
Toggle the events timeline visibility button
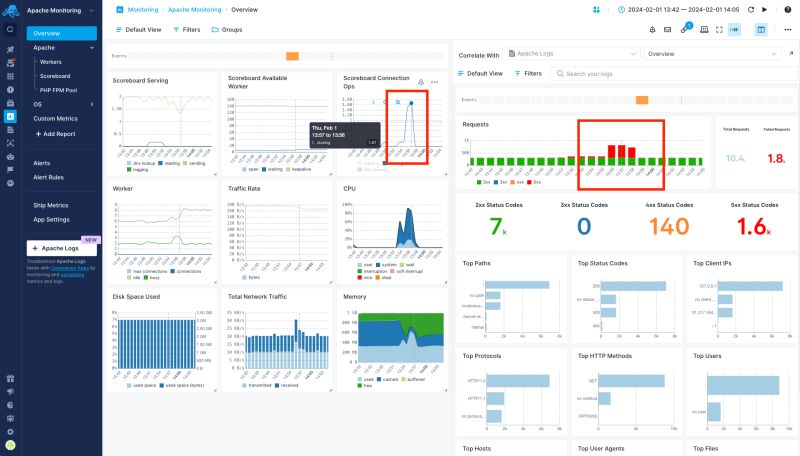[x=735, y=30]
